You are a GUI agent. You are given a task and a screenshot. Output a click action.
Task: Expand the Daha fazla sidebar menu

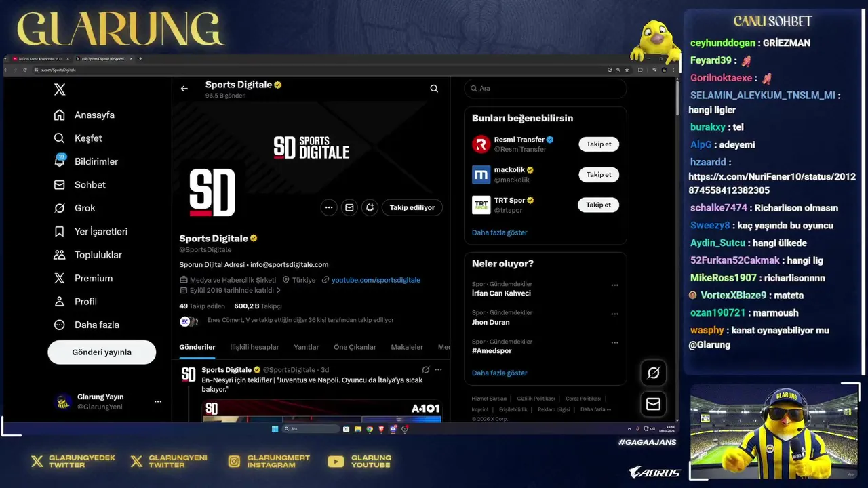click(86, 325)
